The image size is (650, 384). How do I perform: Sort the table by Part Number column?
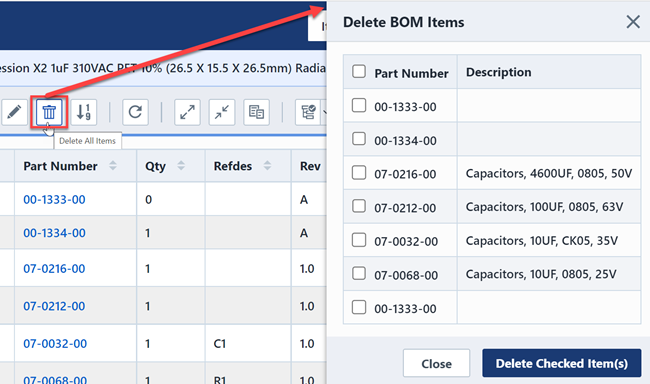pos(112,166)
